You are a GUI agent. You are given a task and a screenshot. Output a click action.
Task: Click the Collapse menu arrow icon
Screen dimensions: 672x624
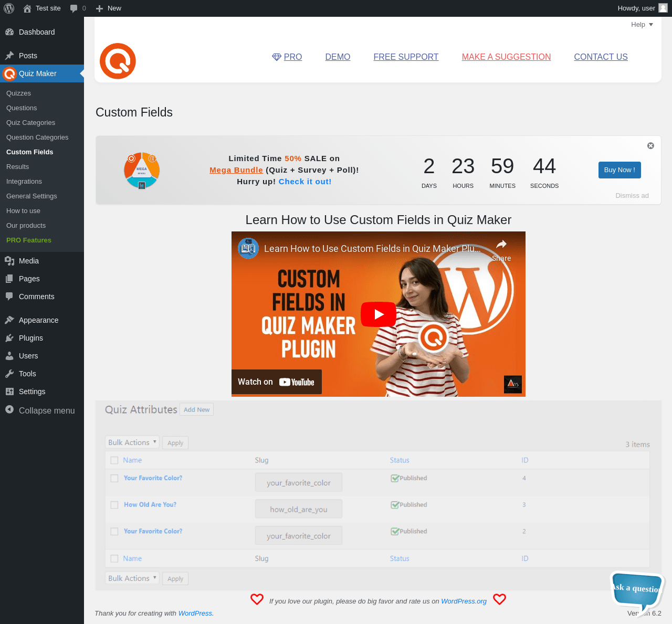(9, 409)
